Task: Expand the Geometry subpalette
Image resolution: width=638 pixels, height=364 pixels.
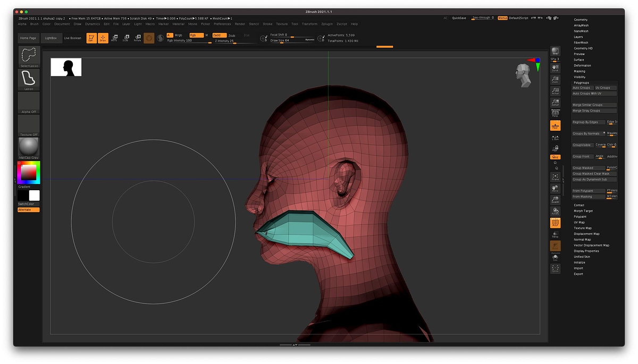Action: [581, 20]
